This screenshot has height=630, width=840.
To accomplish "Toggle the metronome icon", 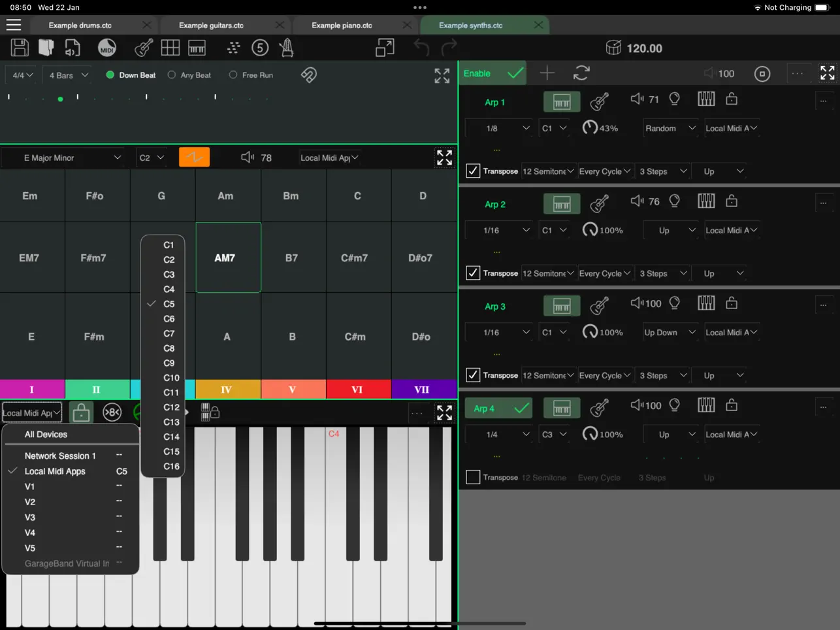I will pyautogui.click(x=286, y=48).
